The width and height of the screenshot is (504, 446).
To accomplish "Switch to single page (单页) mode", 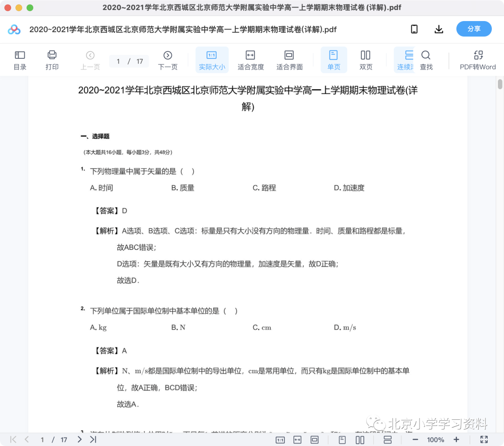I will 334,60.
